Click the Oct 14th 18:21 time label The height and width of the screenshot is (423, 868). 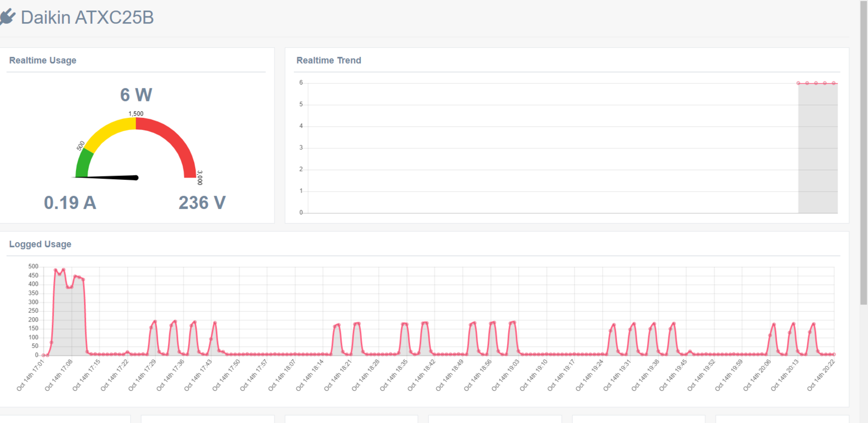[x=338, y=375]
